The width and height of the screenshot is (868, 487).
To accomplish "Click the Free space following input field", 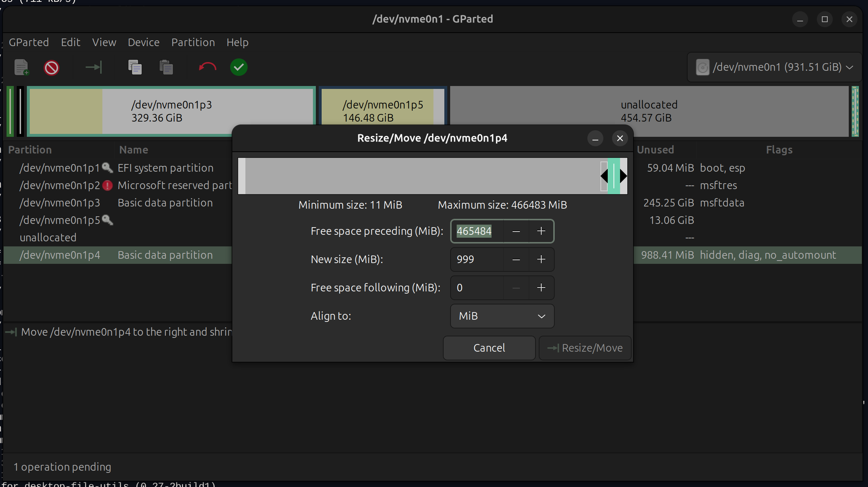I will [x=477, y=288].
